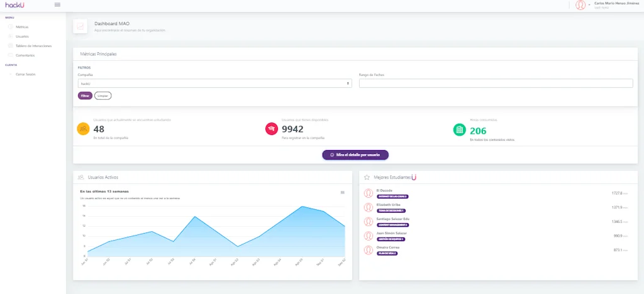Toggle the sidebar with the hamburger menu icon
Image resolution: width=644 pixels, height=294 pixels.
pyautogui.click(x=57, y=4)
